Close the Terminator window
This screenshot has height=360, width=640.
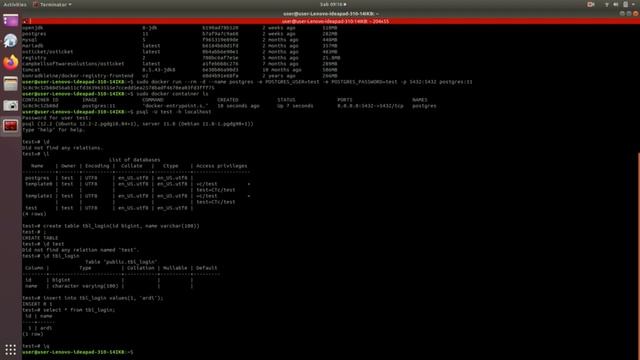pyautogui.click(x=636, y=13)
